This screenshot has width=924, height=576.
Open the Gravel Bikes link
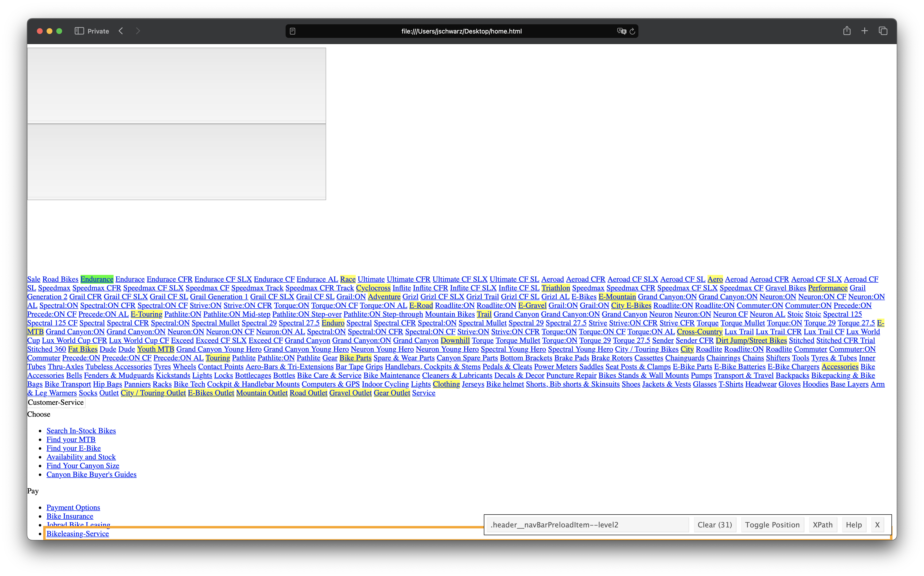pyautogui.click(x=785, y=288)
